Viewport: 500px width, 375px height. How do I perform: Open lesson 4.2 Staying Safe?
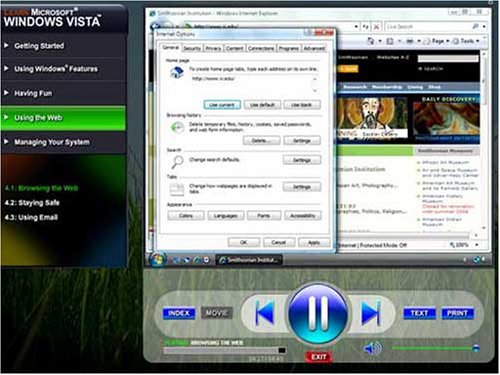[32, 203]
